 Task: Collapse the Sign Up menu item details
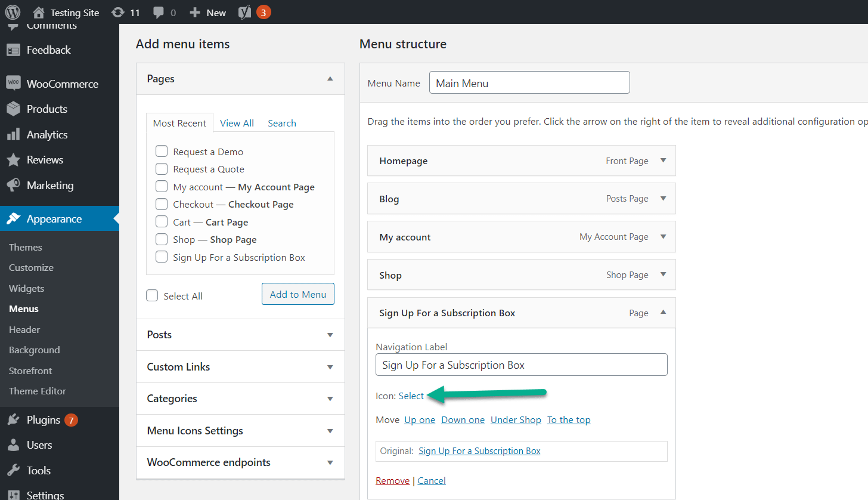(663, 313)
